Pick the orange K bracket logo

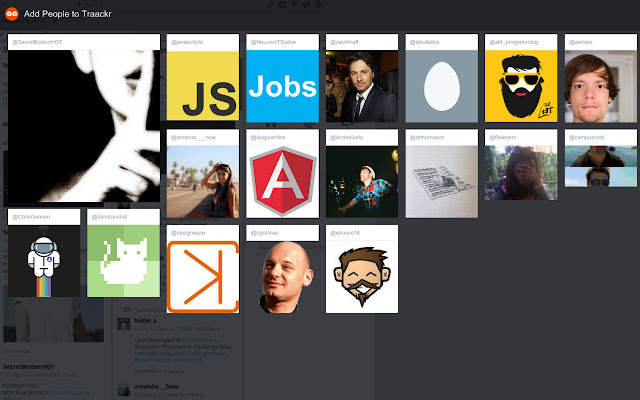click(203, 277)
